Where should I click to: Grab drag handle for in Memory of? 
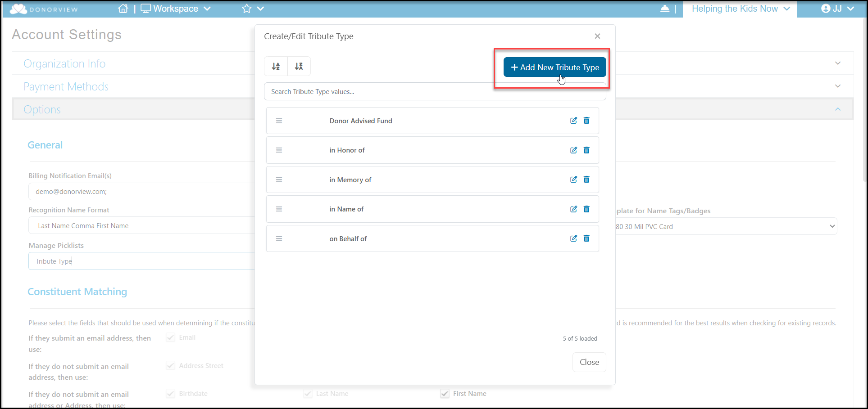[x=279, y=180]
